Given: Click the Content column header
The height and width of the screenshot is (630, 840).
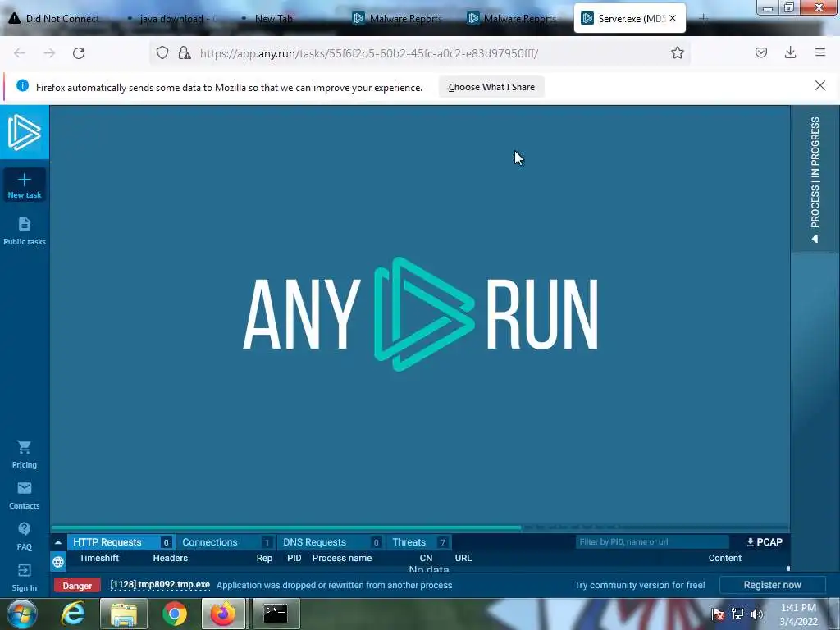Looking at the screenshot, I should tap(725, 558).
